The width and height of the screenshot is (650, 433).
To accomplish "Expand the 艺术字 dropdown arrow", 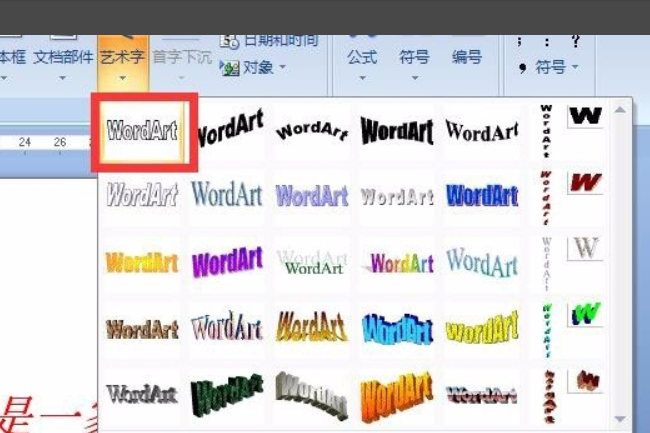I will coord(122,77).
